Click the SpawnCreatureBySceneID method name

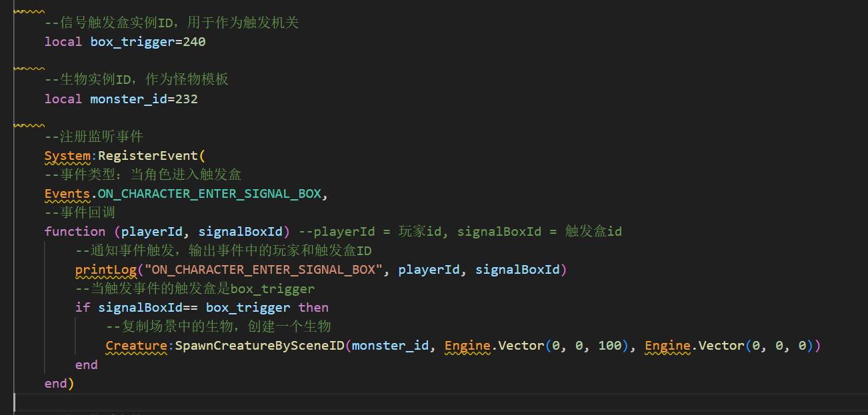click(259, 346)
